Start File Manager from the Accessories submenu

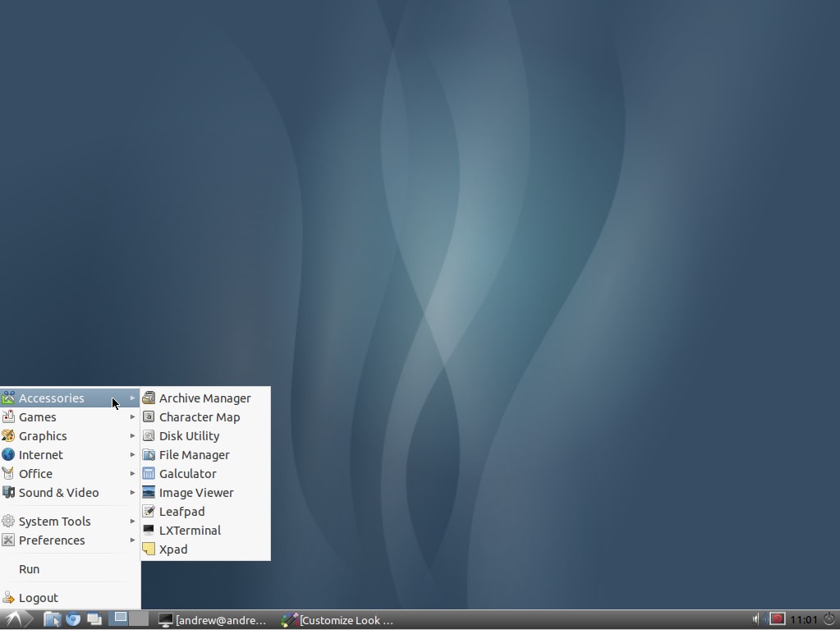206,455
